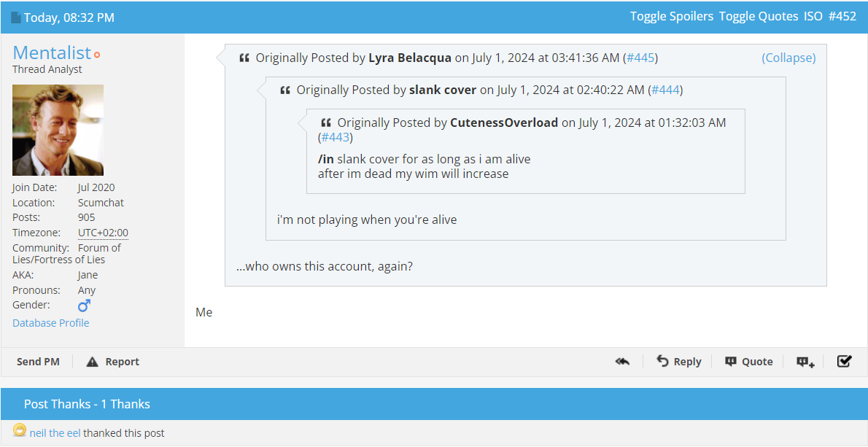Reply to this post

678,362
